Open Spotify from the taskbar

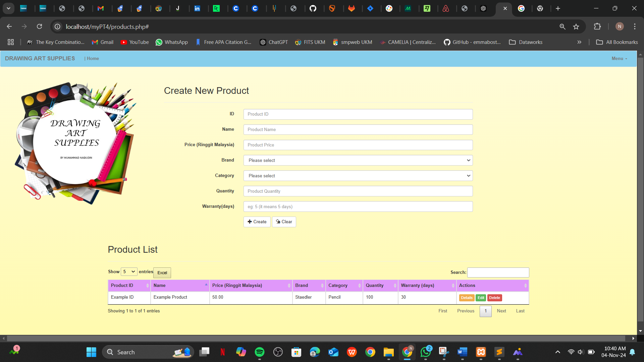259,352
